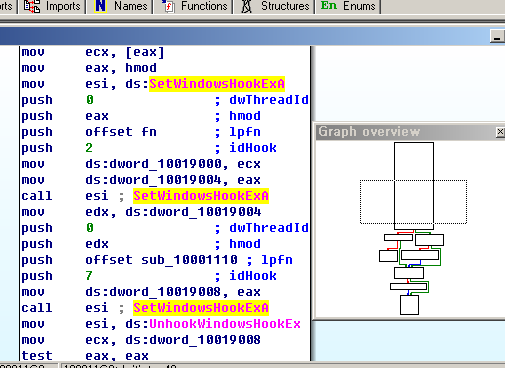Click dword_10019000 in the mov instruction
Screen dimensions: 505x368
(165, 164)
